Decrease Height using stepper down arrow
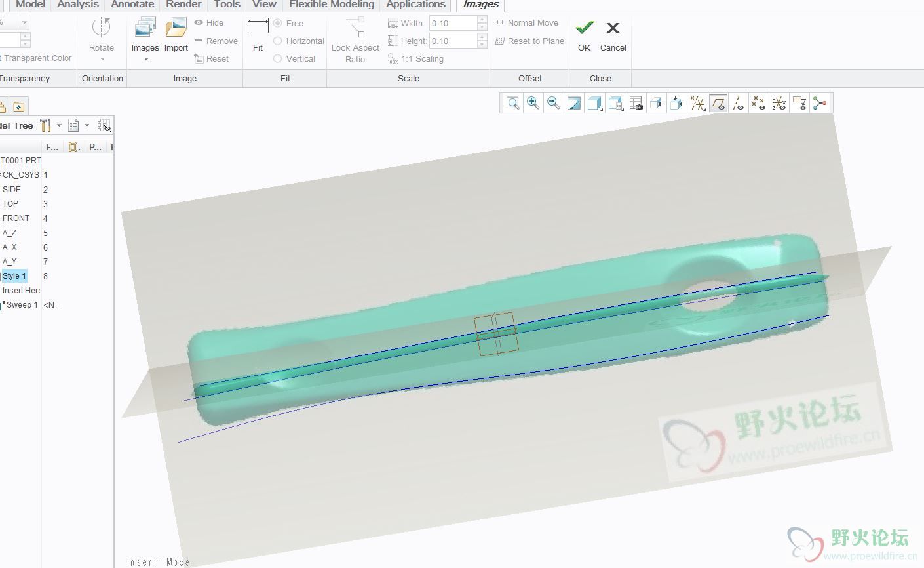This screenshot has width=924, height=568. pyautogui.click(x=482, y=45)
